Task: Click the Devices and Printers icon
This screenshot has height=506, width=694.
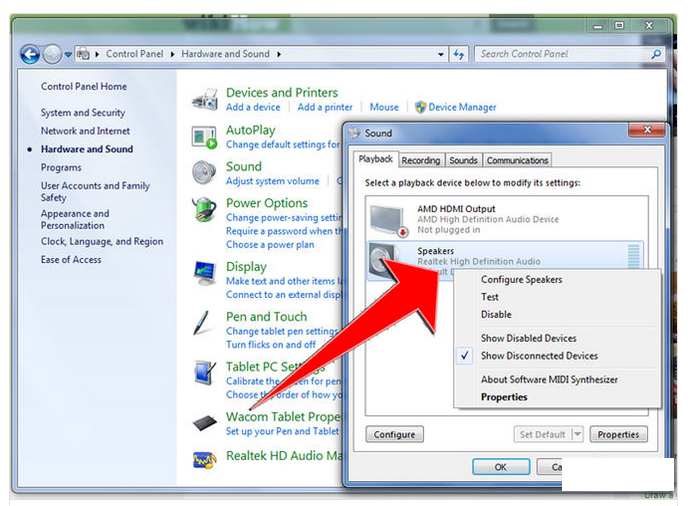Action: pos(205,99)
